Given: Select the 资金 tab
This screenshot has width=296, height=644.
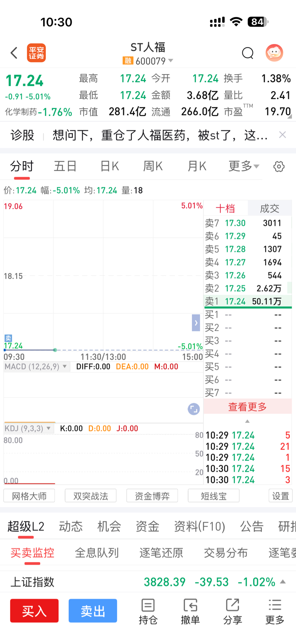Looking at the screenshot, I should pyautogui.click(x=147, y=526).
